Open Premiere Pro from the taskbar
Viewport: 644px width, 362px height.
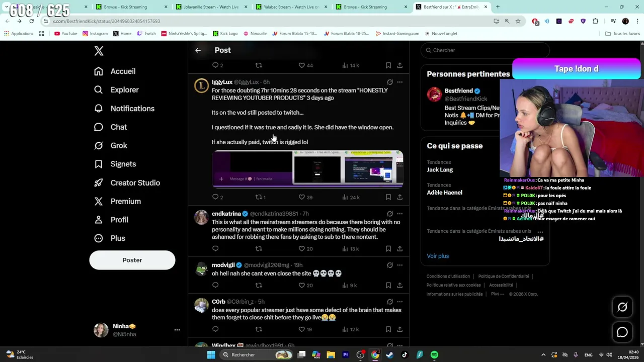point(346,355)
